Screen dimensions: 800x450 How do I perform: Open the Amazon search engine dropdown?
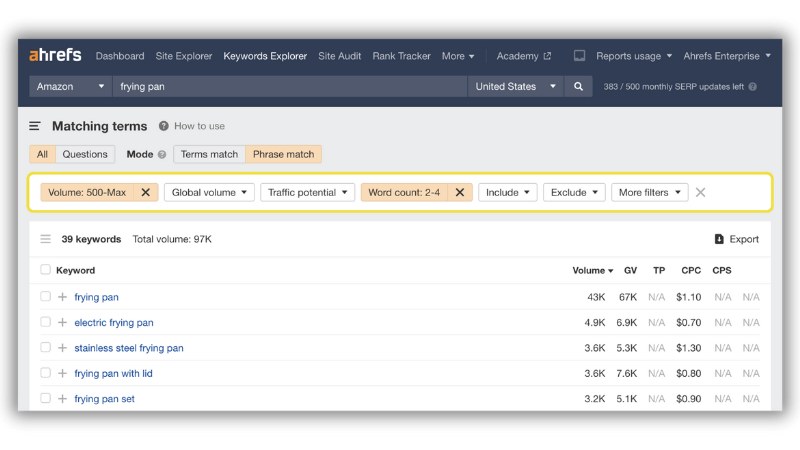pyautogui.click(x=70, y=86)
